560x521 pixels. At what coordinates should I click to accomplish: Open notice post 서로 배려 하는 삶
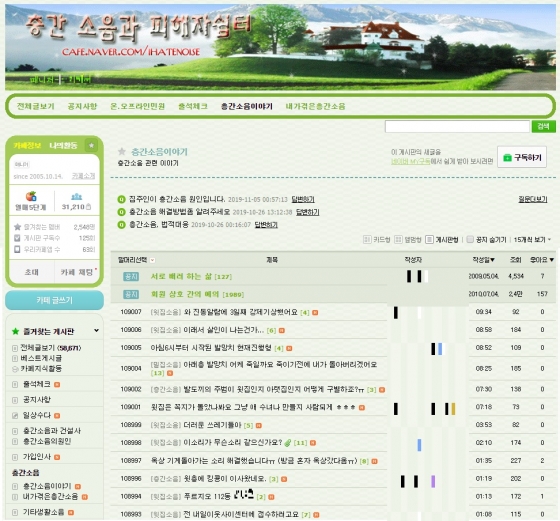[x=181, y=276]
